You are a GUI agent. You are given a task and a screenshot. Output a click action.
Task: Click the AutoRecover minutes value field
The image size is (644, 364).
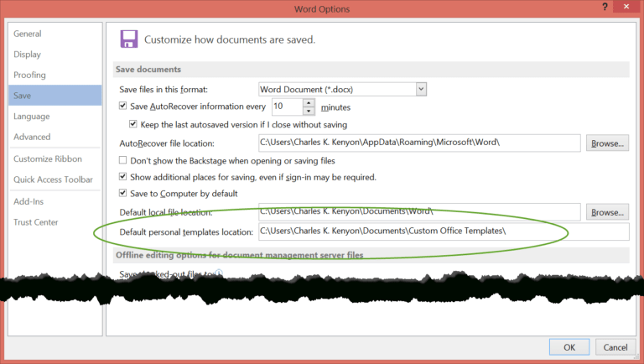(x=288, y=107)
